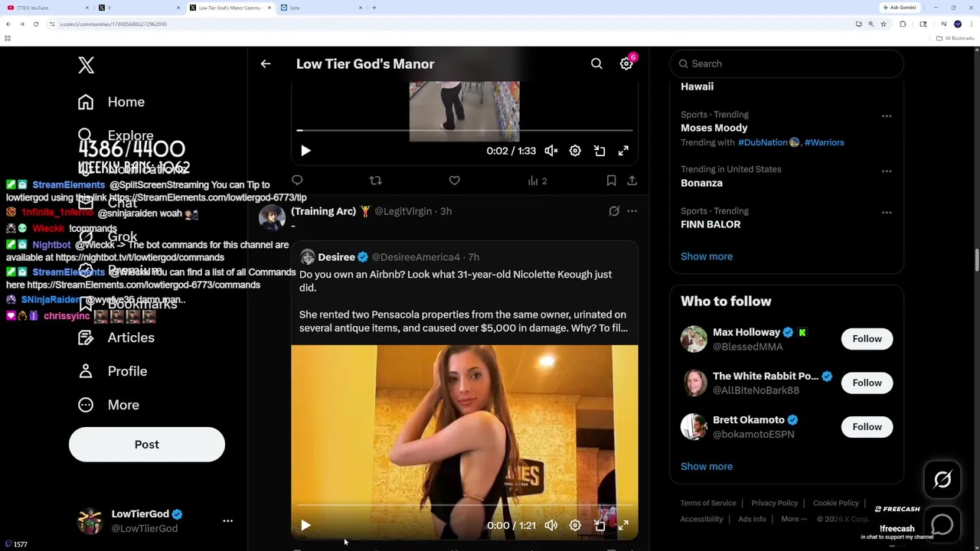Open Training Arc user avatar

[272, 217]
